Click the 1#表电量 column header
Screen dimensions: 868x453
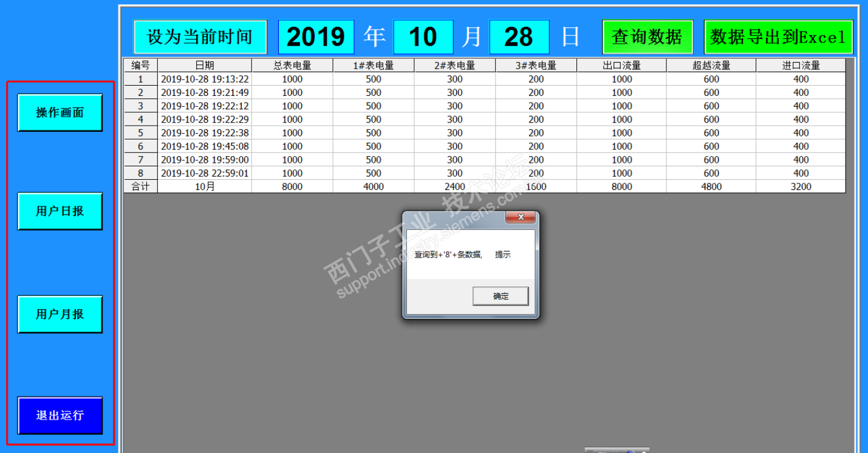374,66
